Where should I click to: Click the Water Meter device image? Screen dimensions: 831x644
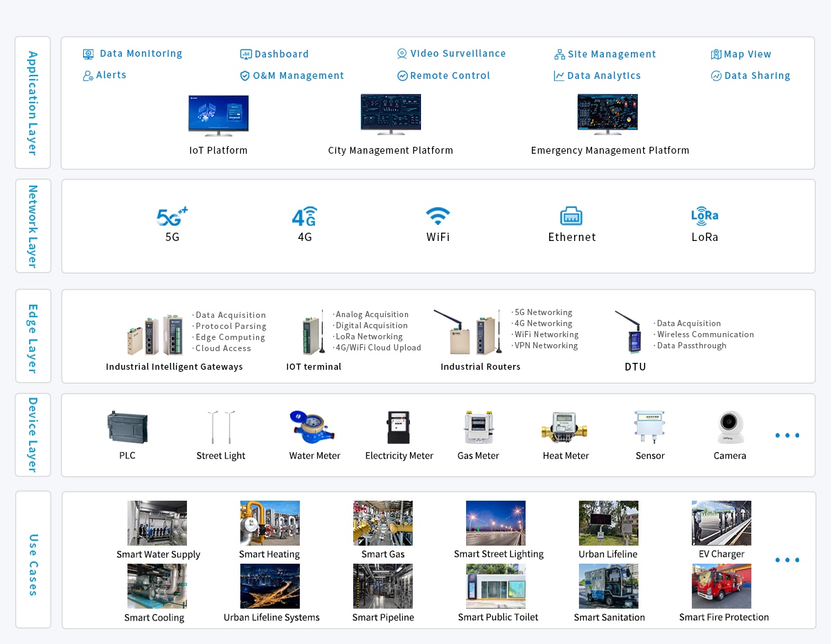314,427
